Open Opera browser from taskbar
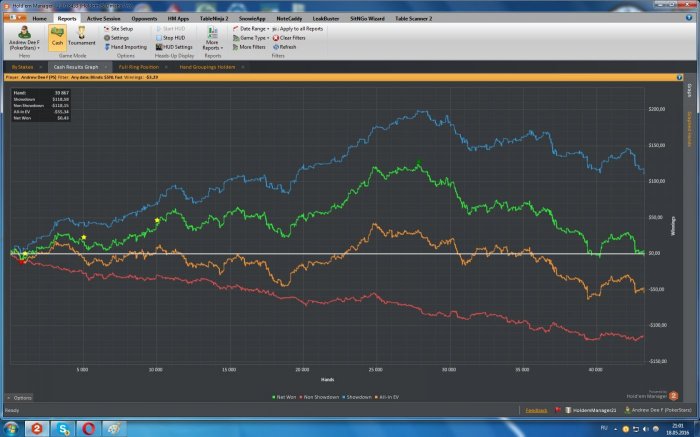The width and height of the screenshot is (700, 437). coord(88,429)
